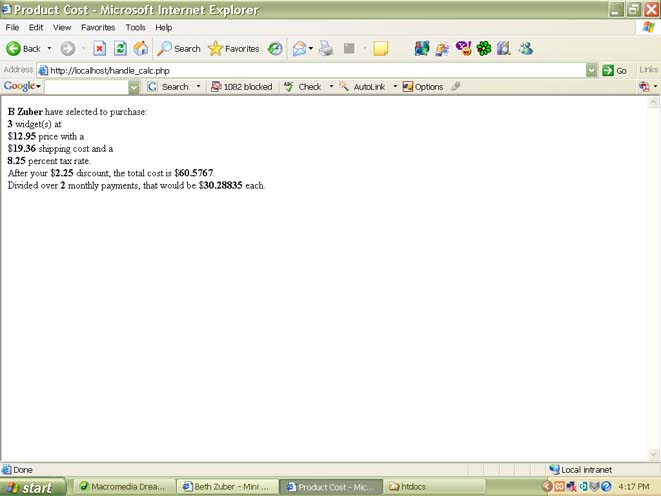
Task: Click the icon at Google toolbar's right end
Action: 644,87
